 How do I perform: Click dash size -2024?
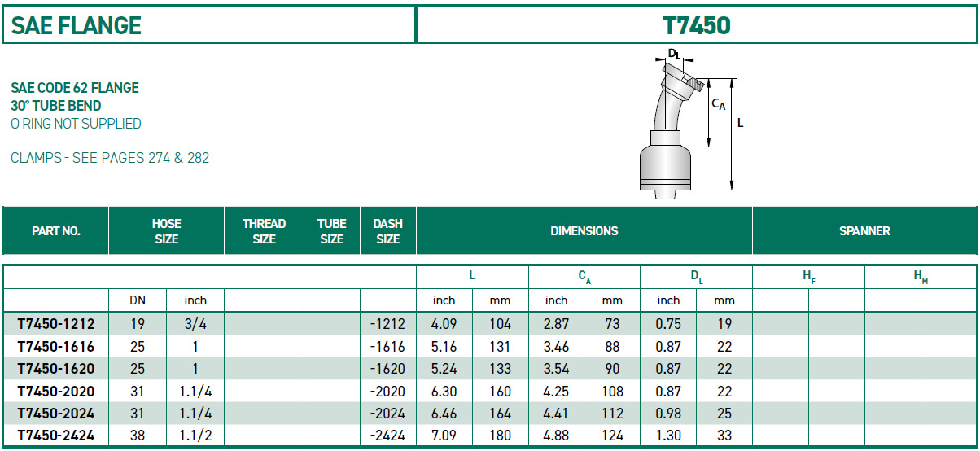tap(387, 413)
